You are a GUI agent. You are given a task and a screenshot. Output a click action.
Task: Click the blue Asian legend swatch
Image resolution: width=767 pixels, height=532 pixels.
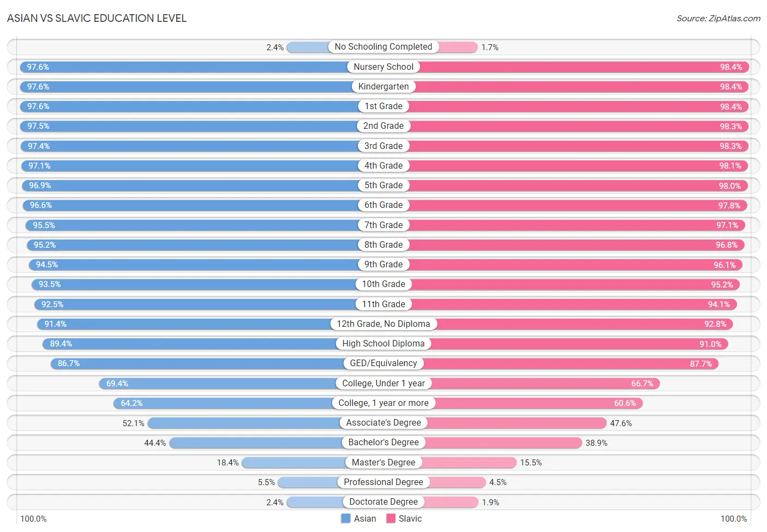[345, 518]
